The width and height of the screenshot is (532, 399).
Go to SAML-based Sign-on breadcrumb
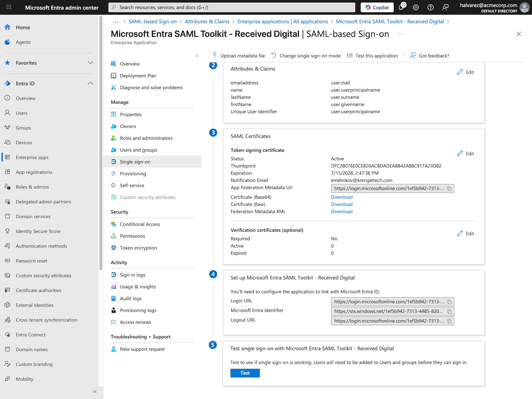point(153,22)
